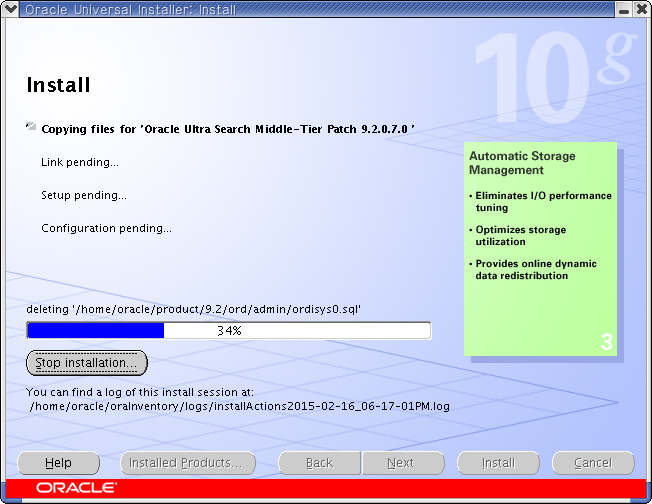Click the Stop installation button

[x=86, y=363]
